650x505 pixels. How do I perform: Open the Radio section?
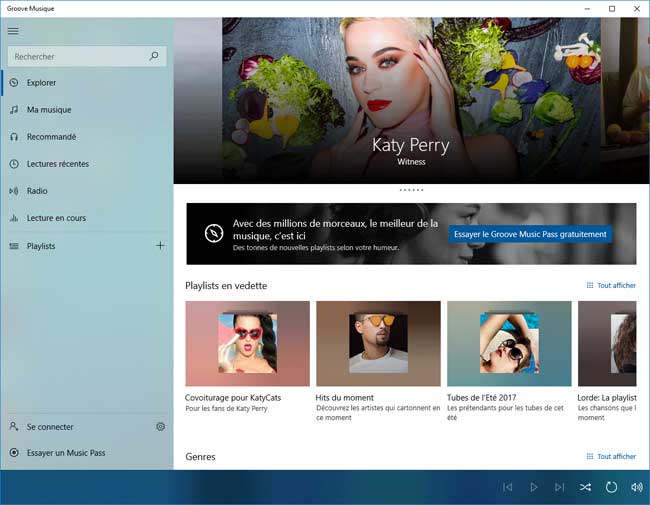pos(86,191)
